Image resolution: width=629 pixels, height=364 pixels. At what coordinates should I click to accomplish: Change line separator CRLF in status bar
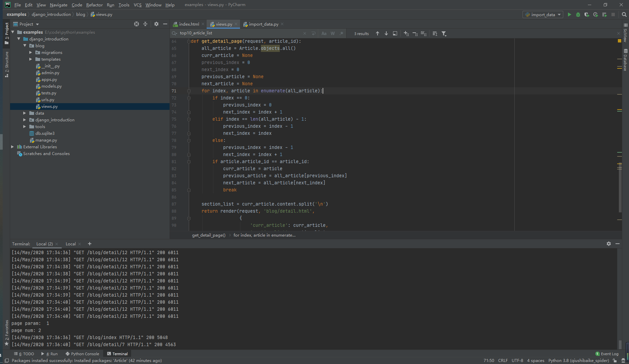point(503,360)
